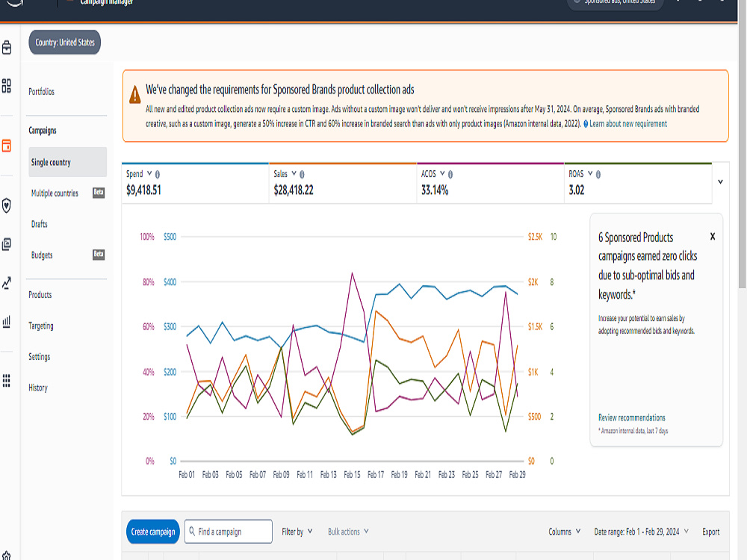Open Review recommendations link
This screenshot has width=747, height=560.
632,417
